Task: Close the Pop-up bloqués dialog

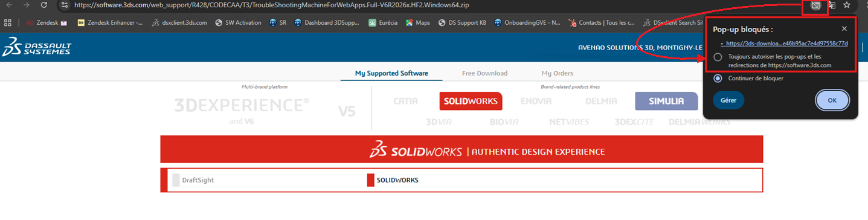Action: (844, 28)
